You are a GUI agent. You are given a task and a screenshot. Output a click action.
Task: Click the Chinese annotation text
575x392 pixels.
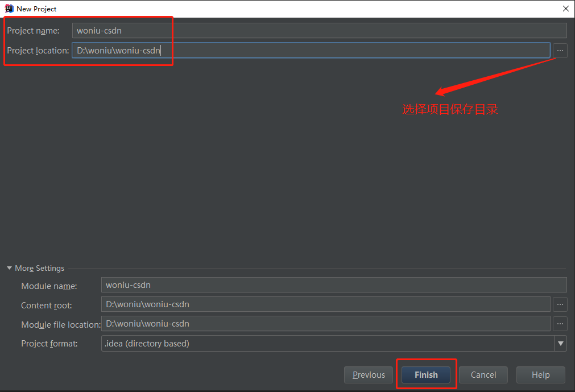coord(450,109)
